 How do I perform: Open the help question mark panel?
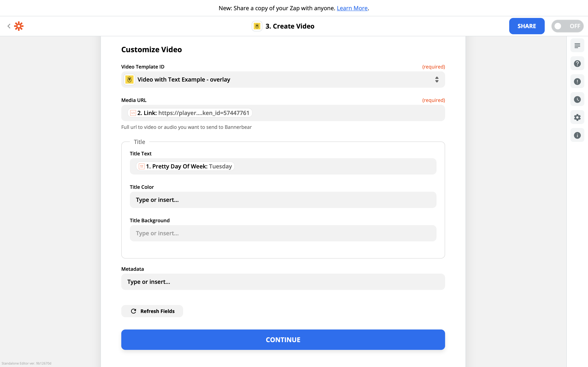tap(577, 64)
